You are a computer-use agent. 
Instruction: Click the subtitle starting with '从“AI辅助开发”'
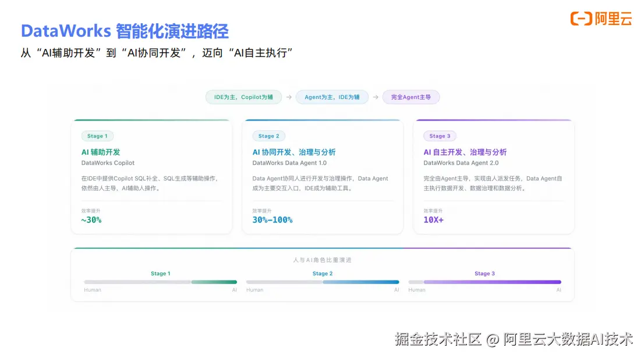coord(157,53)
